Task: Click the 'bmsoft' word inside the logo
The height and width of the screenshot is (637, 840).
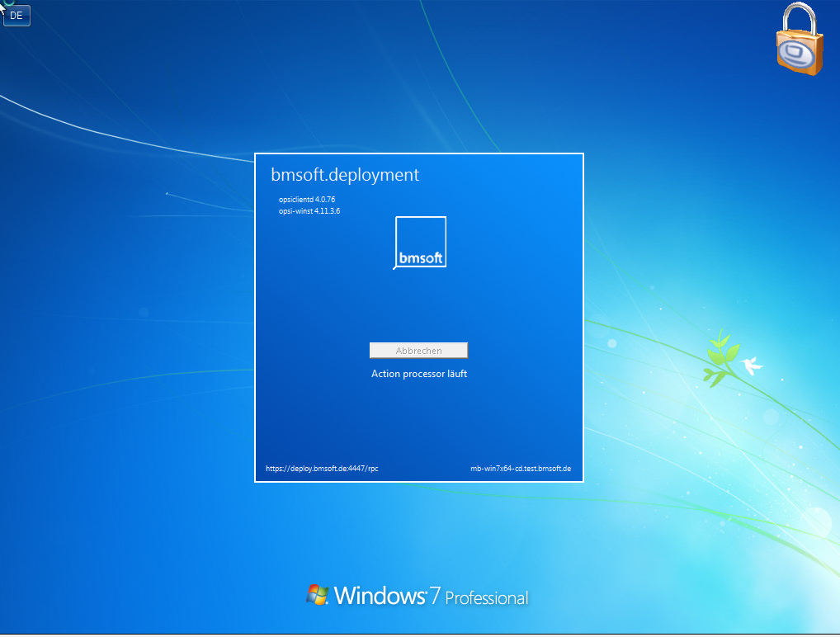Action: [421, 258]
